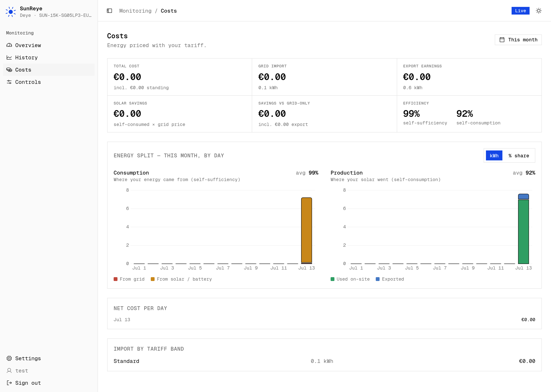Click the Overview gauge icon

(x=9, y=45)
